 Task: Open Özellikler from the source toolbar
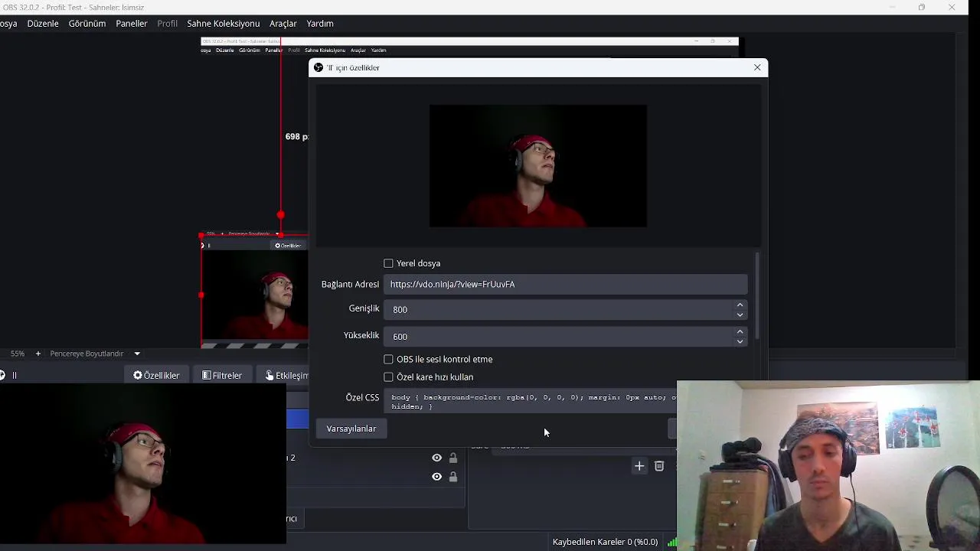[156, 375]
